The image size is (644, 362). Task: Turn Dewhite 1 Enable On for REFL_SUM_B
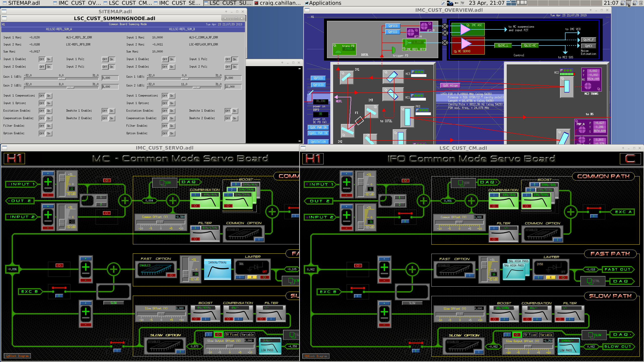click(234, 111)
